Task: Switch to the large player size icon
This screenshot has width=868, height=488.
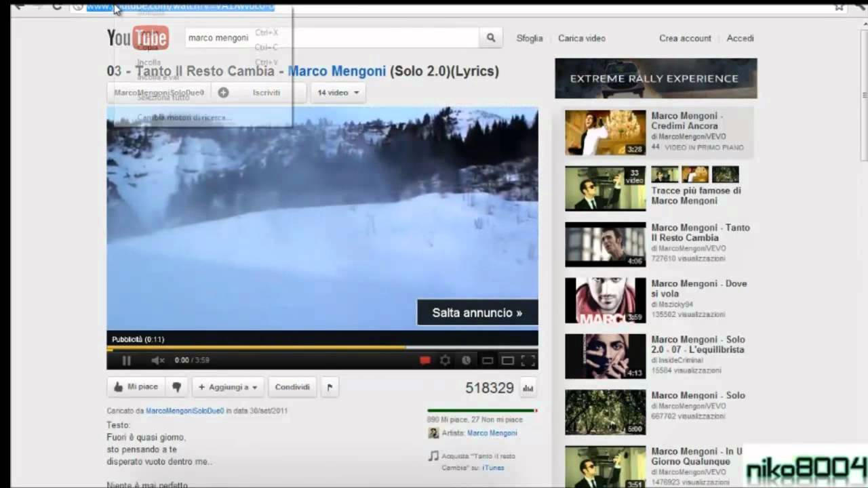Action: [507, 361]
